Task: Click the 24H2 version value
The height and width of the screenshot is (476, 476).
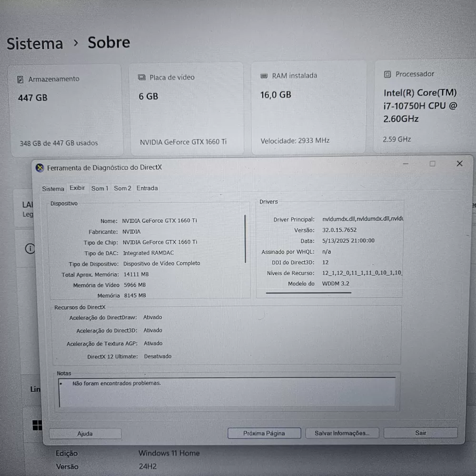Action: (x=148, y=466)
